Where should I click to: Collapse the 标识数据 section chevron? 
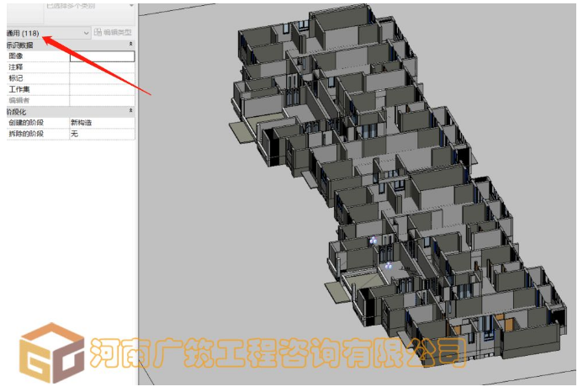(130, 44)
